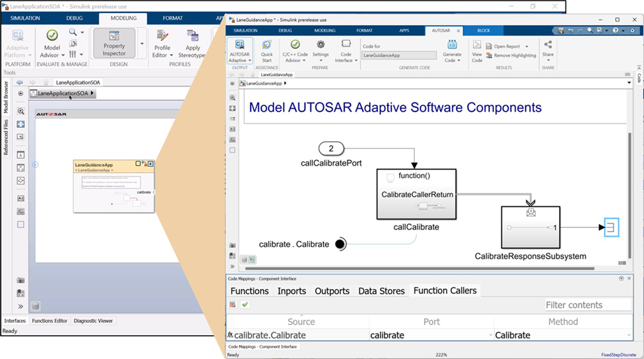Expand Design gallery dropdown arrow
This screenshot has height=359, width=644.
pyautogui.click(x=142, y=44)
